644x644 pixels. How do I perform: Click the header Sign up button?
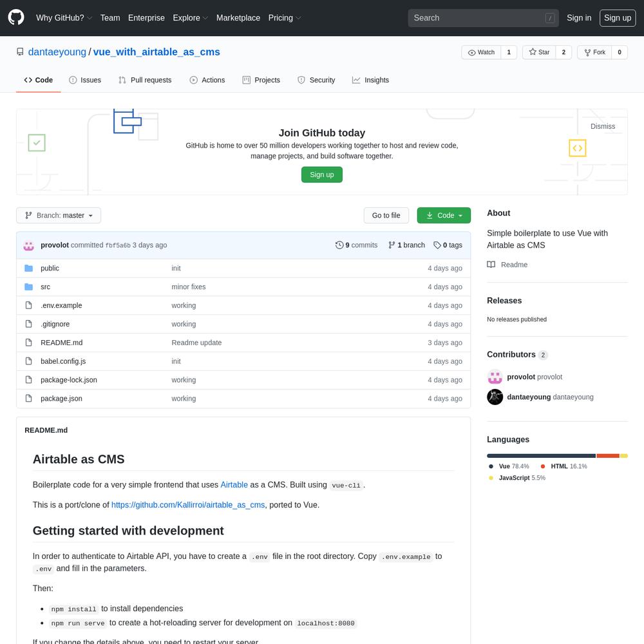coord(618,18)
